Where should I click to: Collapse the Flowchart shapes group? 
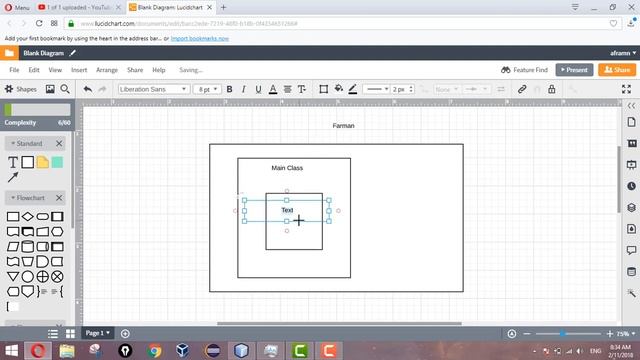pyautogui.click(x=28, y=198)
